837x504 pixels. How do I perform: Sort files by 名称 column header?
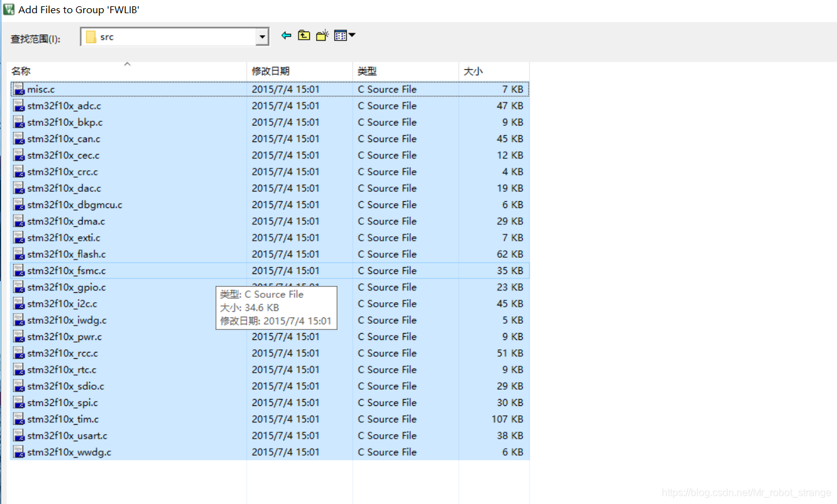[128, 71]
